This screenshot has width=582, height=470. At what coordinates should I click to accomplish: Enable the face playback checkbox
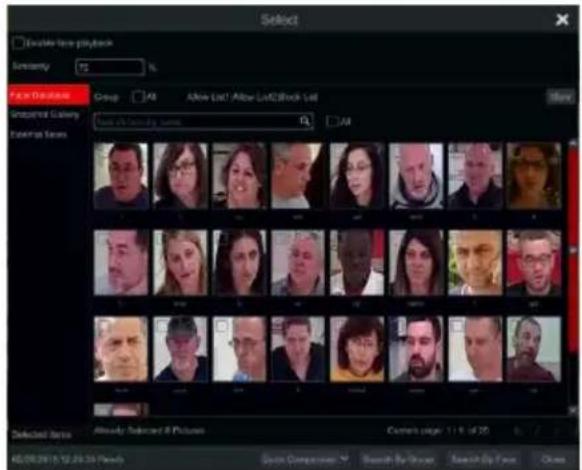[18, 43]
